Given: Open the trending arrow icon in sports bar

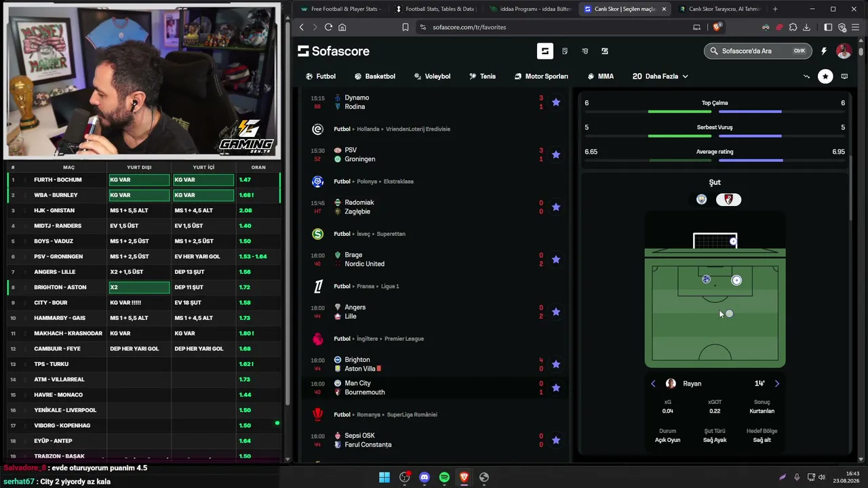Looking at the screenshot, I should click(806, 77).
